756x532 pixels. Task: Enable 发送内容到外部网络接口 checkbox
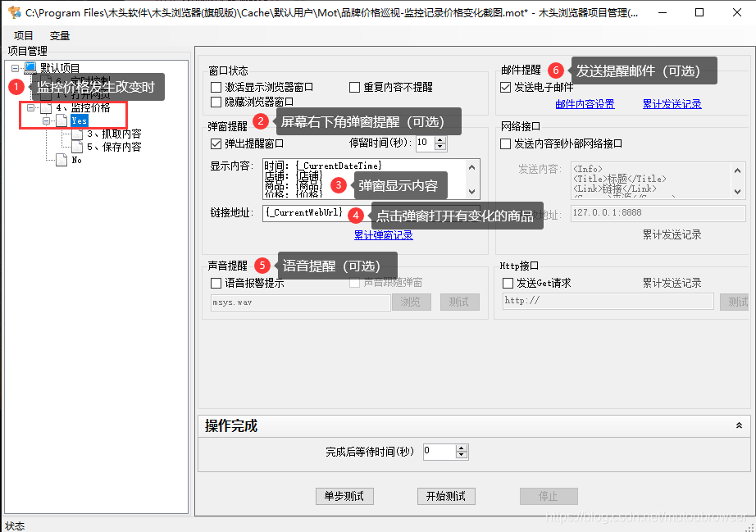(505, 143)
